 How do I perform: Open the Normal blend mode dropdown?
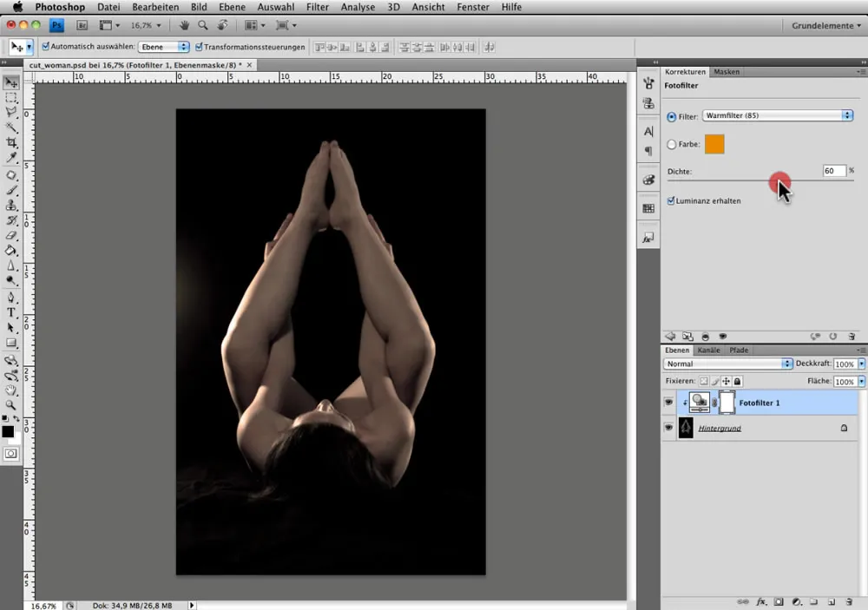tap(727, 364)
